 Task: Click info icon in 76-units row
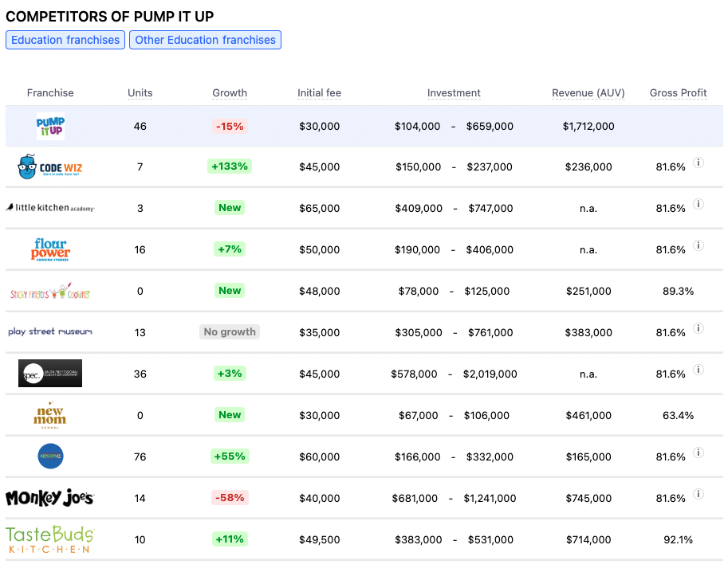tap(698, 453)
